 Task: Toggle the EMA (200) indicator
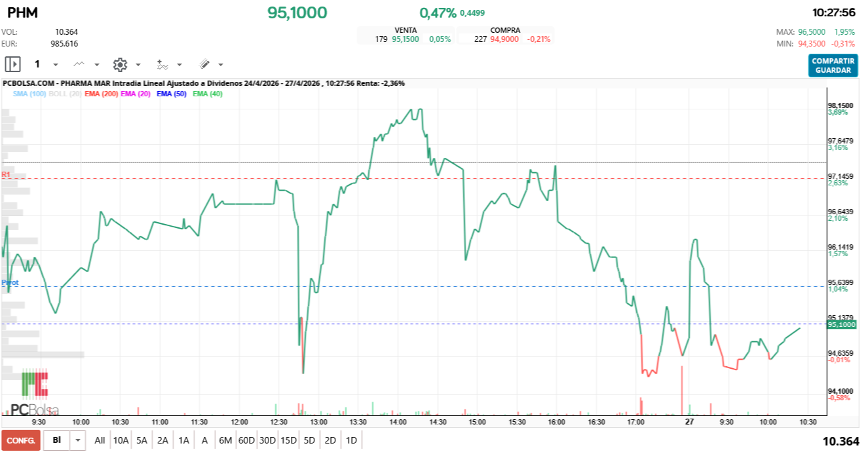tap(101, 94)
